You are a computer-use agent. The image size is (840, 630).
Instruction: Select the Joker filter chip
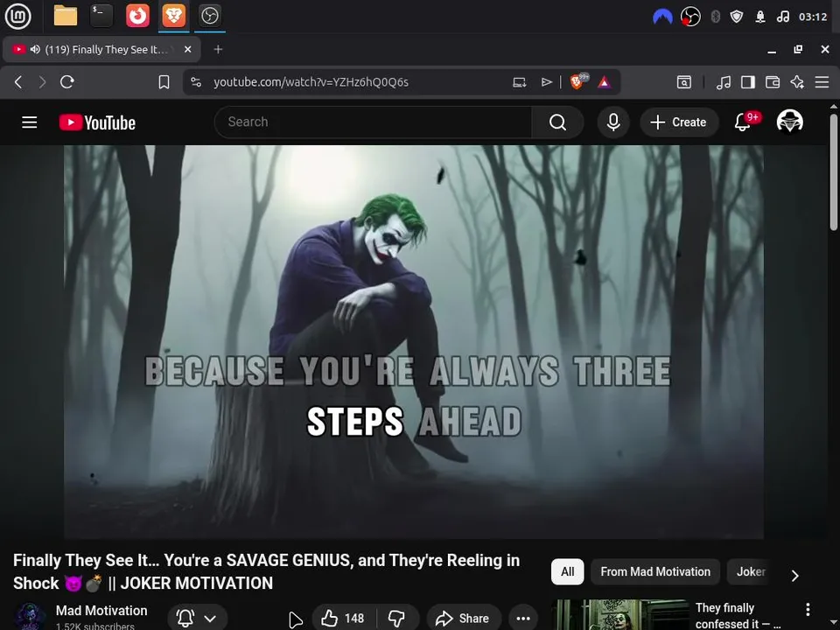pyautogui.click(x=751, y=571)
